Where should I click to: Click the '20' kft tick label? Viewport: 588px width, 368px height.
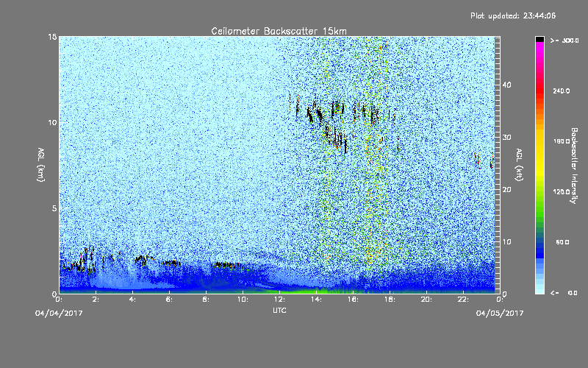point(506,190)
